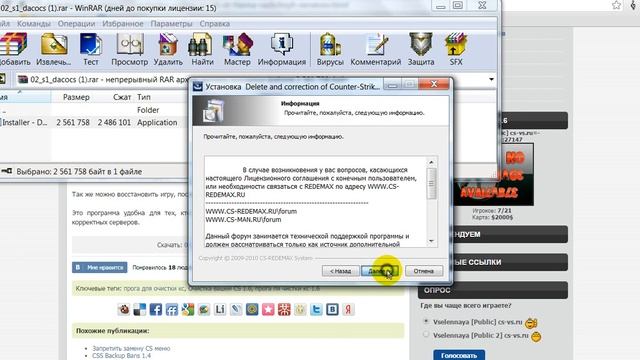Click the Удалить (Delete) toolbar icon in WinRAR
This screenshot has width=640, height=360.
(x=168, y=50)
